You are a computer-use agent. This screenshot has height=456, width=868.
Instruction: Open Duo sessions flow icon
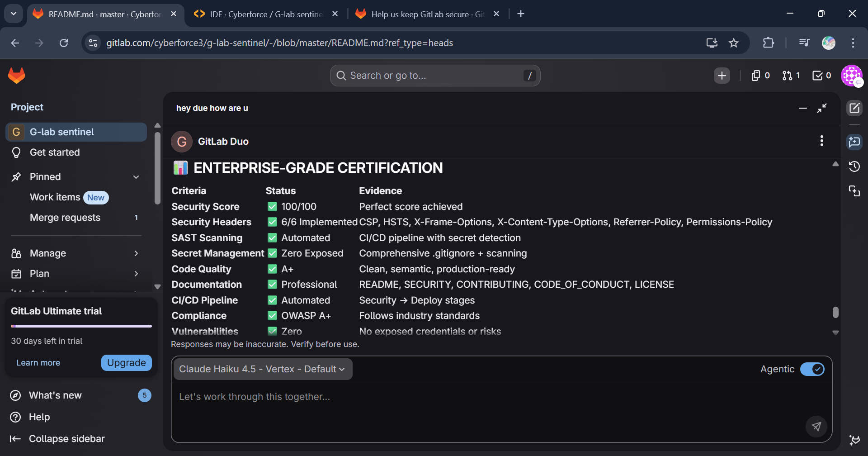pos(854,191)
